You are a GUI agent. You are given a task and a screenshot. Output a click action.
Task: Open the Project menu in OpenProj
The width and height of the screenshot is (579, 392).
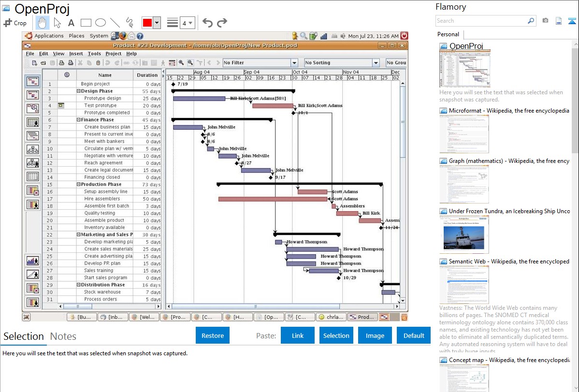click(x=114, y=54)
